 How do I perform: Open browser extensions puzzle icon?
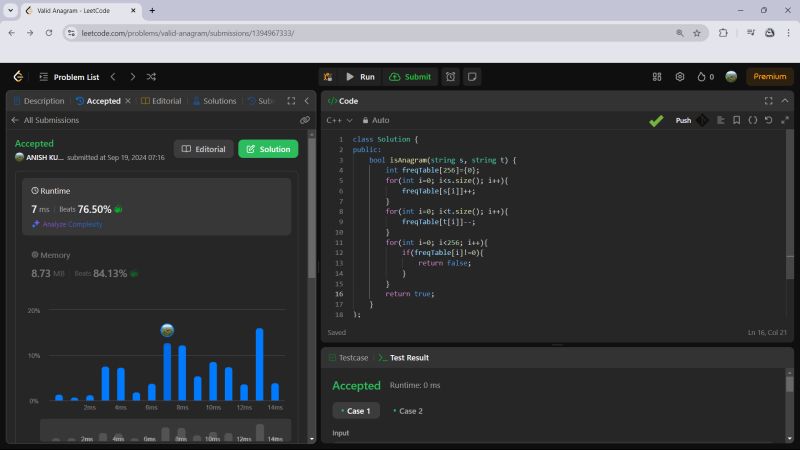723,33
